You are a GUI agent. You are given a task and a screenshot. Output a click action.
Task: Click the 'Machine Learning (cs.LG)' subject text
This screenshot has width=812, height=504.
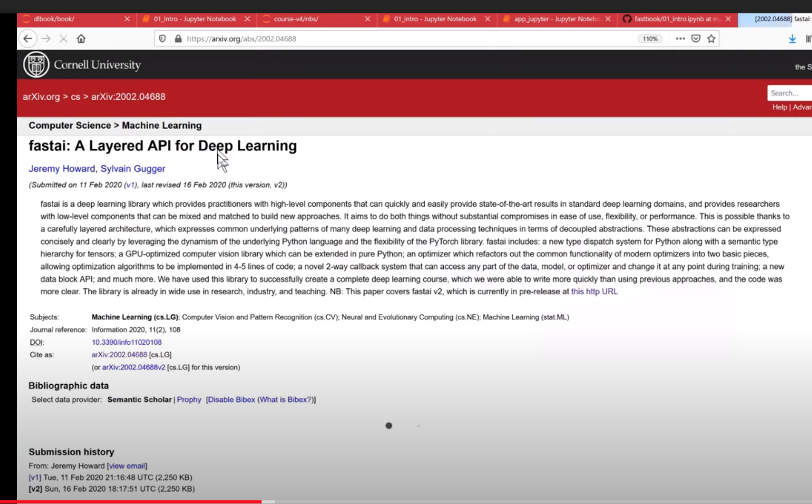click(135, 317)
